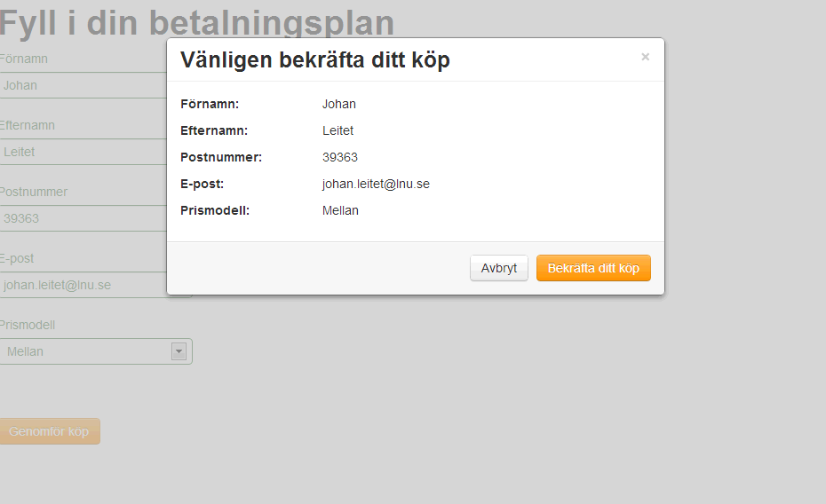Click the Postnummer label in background form
Screen dimensions: 826x504
(x=34, y=192)
